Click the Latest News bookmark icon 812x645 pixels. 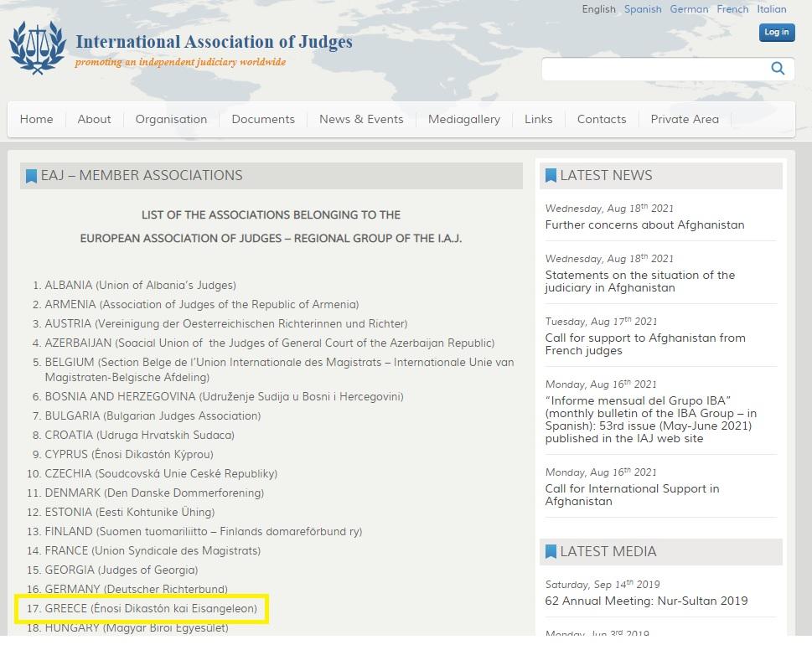[551, 175]
